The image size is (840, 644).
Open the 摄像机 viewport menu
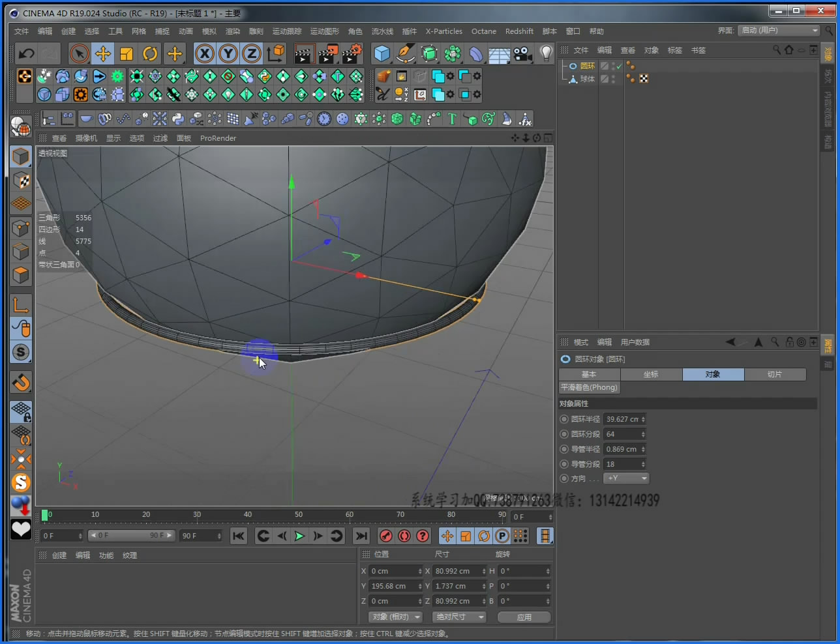86,138
